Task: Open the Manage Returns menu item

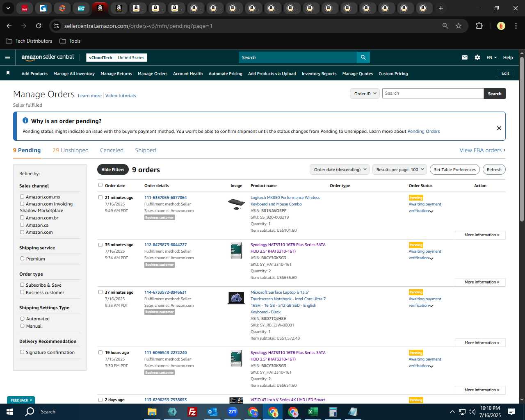Action: (116, 74)
